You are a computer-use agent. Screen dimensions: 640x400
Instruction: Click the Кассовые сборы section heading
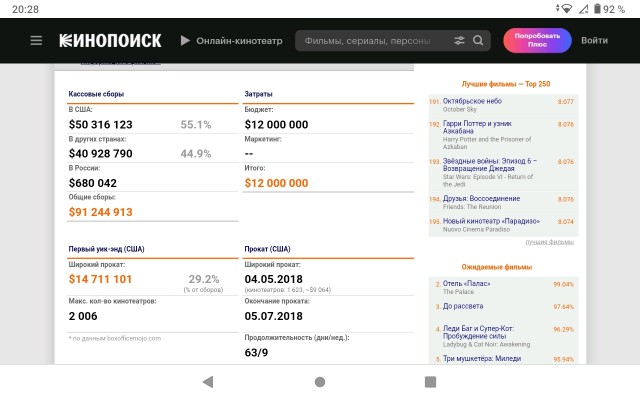pyautogui.click(x=96, y=94)
